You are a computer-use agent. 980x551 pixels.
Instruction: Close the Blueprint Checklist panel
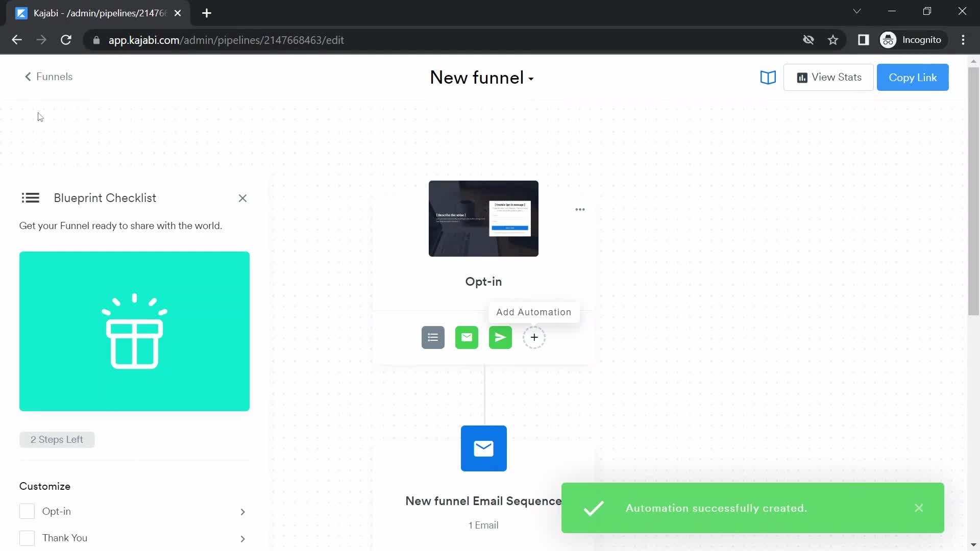point(242,198)
